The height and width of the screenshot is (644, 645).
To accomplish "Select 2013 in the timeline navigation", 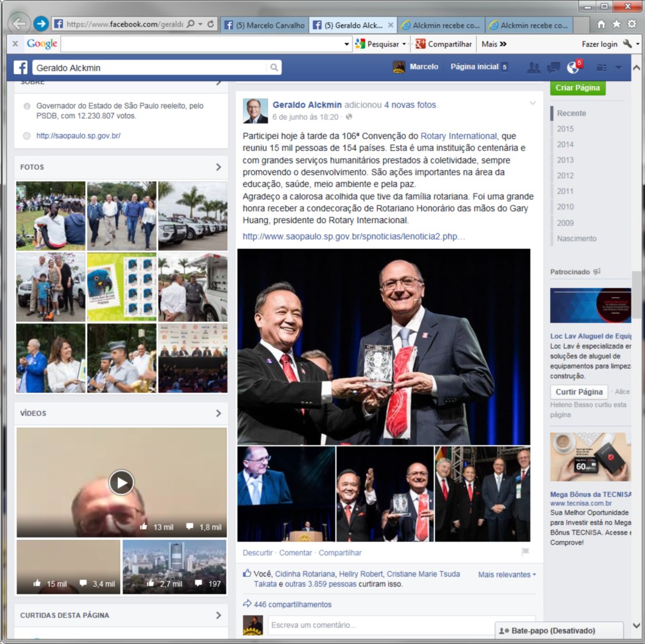I will pos(565,160).
